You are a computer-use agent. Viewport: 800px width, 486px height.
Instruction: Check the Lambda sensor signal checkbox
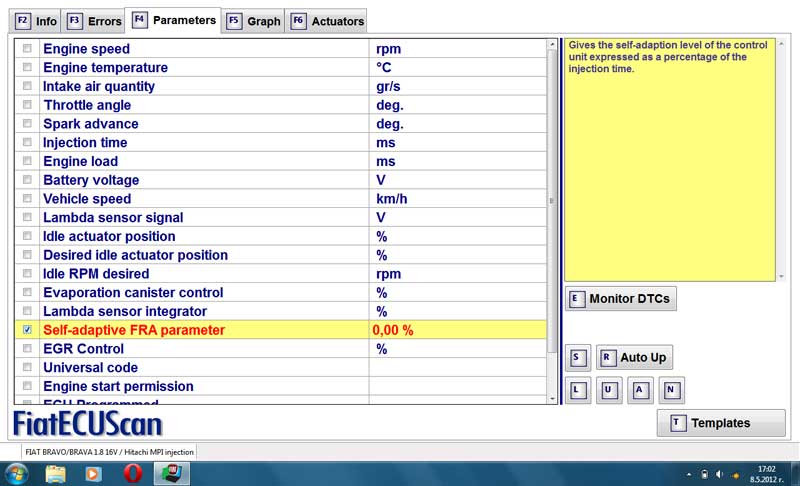[x=27, y=218]
